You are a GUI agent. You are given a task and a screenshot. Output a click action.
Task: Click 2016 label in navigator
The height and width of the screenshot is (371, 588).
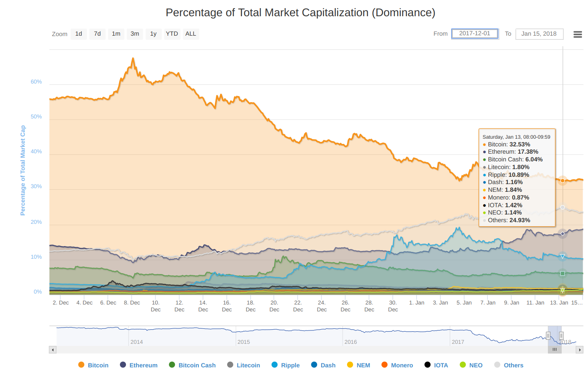click(351, 342)
